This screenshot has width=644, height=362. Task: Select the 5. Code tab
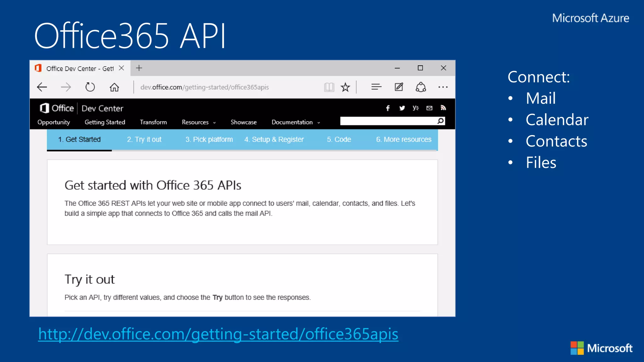click(x=339, y=139)
